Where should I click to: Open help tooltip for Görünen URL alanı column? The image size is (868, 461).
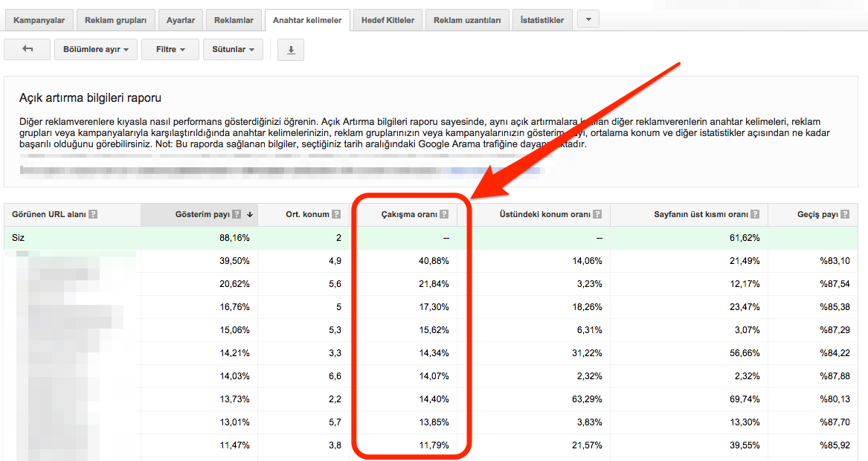click(92, 214)
